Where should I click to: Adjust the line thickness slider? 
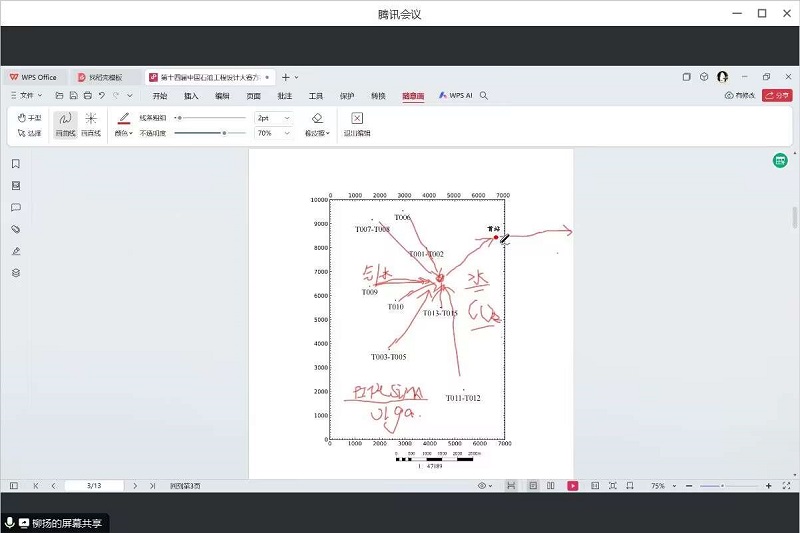pos(179,118)
